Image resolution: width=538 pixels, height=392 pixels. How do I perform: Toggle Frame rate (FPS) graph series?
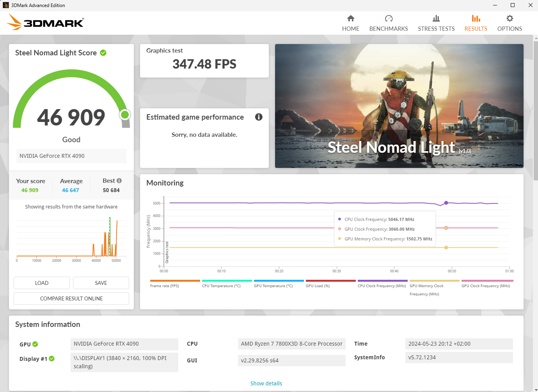click(175, 284)
